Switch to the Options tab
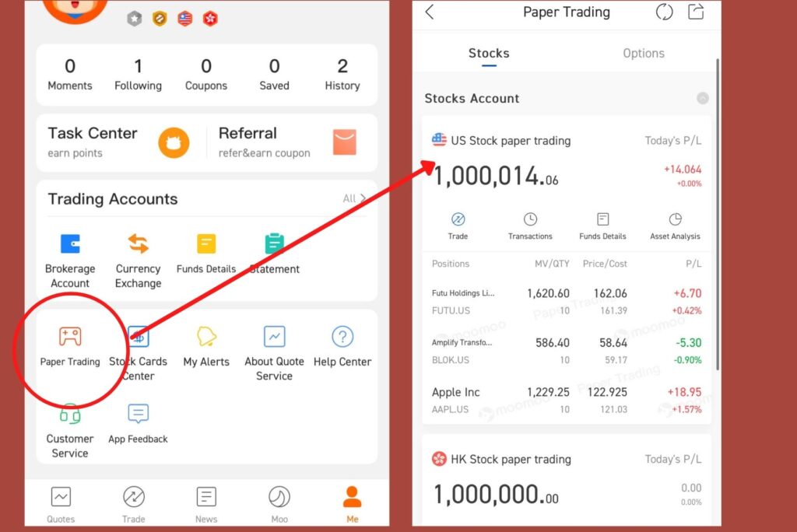797x532 pixels. (644, 54)
